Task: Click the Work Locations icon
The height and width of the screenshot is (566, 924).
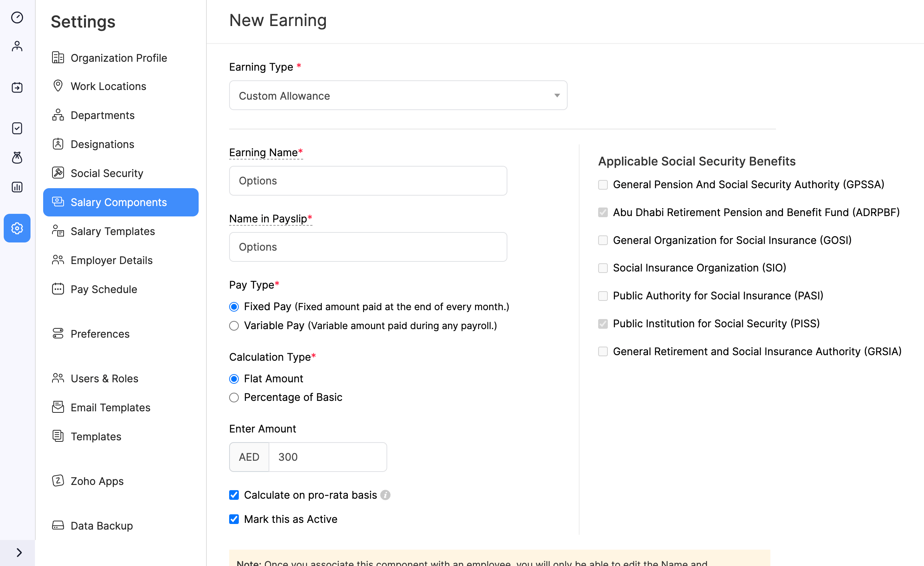Action: [x=58, y=86]
